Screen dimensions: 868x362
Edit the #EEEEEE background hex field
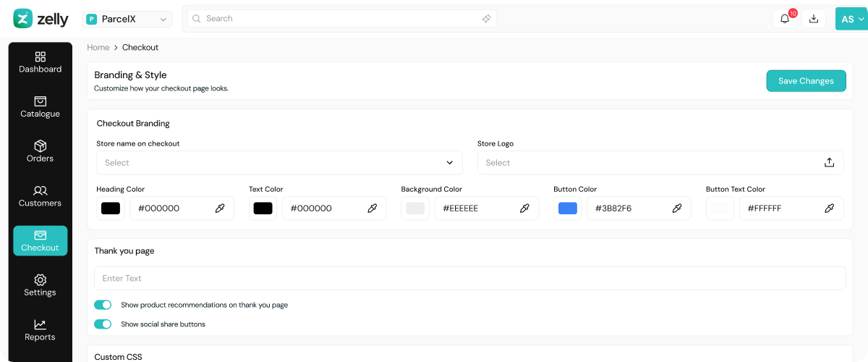[487, 209]
